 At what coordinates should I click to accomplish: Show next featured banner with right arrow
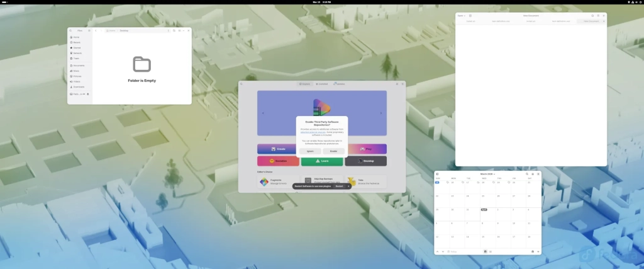381,113
